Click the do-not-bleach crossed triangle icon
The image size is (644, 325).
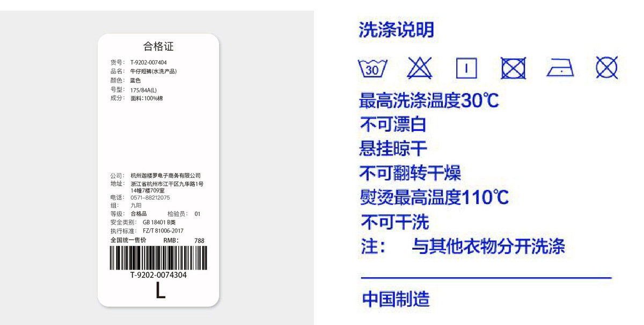[420, 68]
